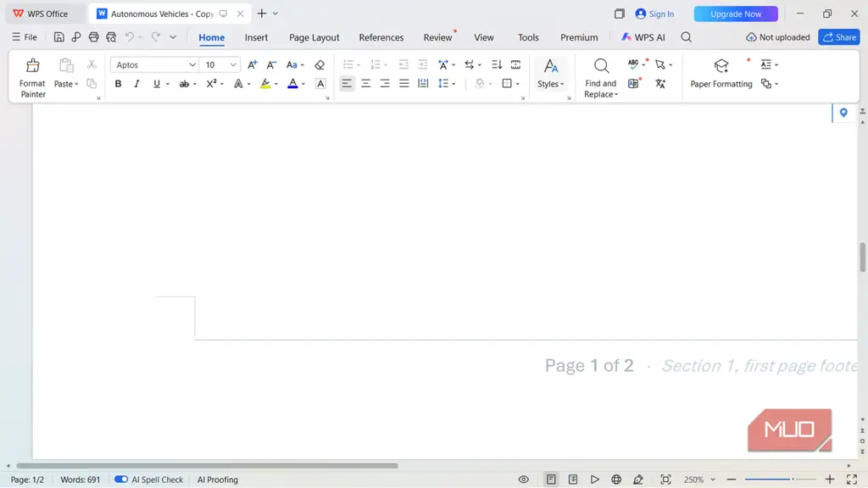Open the Paper Formatting tool
The image size is (868, 488).
(721, 74)
